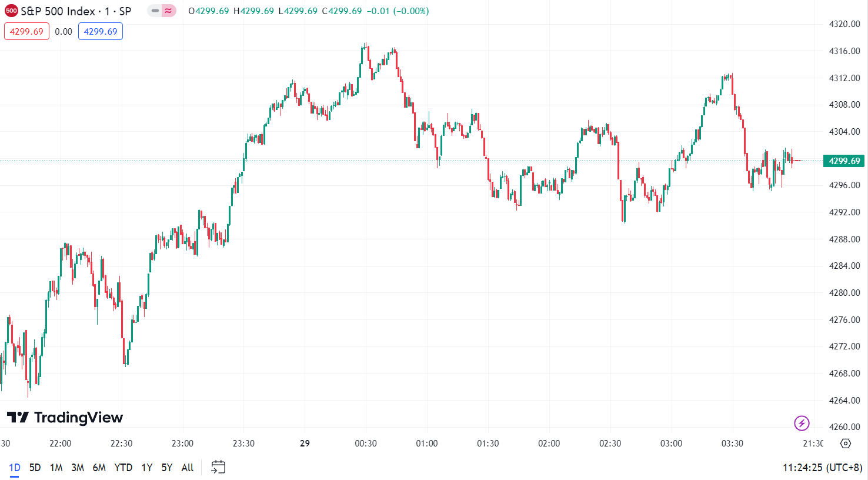Click the purple lightning bolt icon
The image size is (868, 480).
point(802,422)
